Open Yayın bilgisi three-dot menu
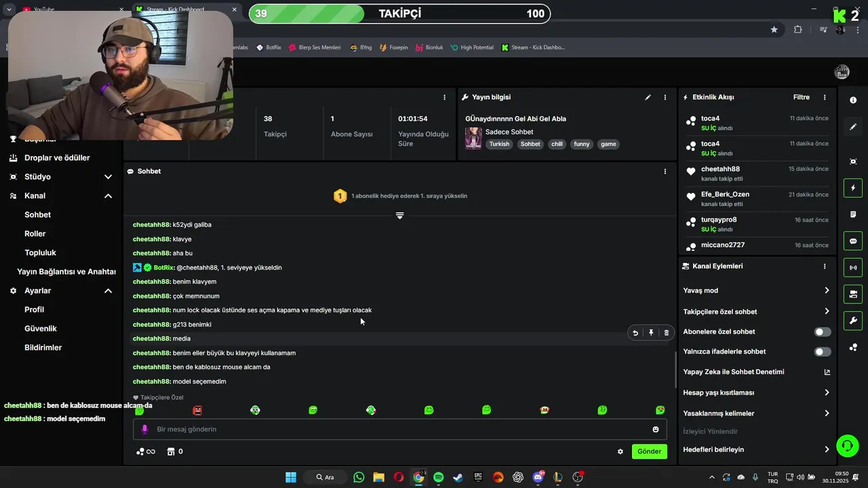868x488 pixels. (665, 98)
